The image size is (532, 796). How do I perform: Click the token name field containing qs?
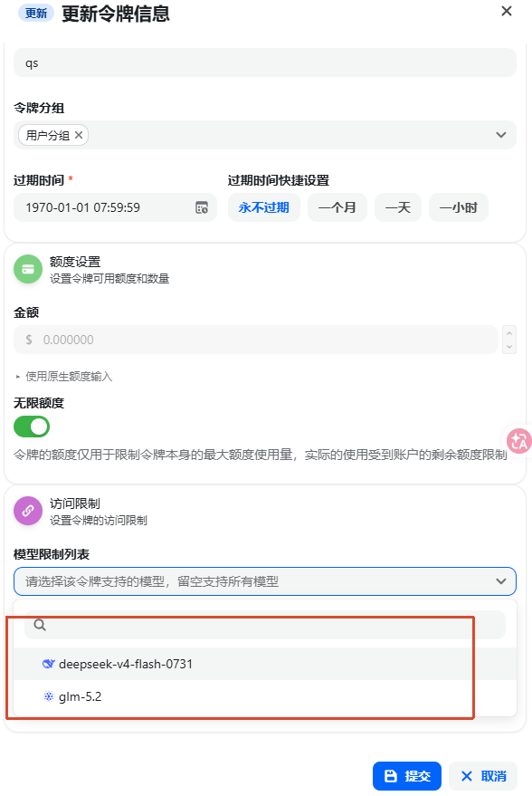tap(265, 63)
